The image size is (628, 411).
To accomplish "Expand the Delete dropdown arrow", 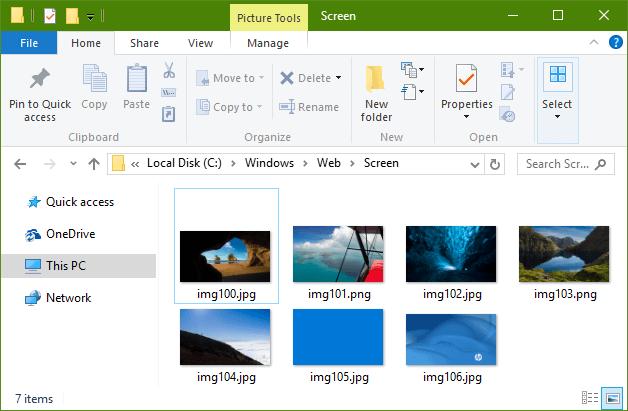I will (x=338, y=78).
